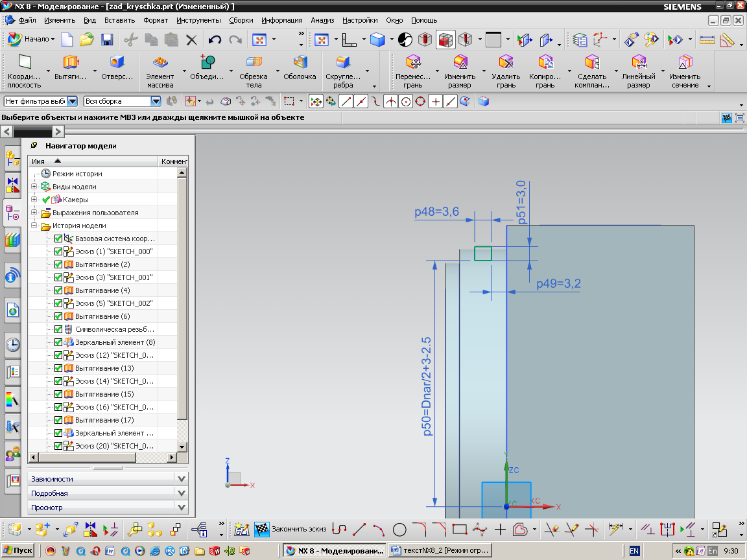Viewport: 747px width, 560px height.
Task: Open the Инструменты menu
Action: 198,20
